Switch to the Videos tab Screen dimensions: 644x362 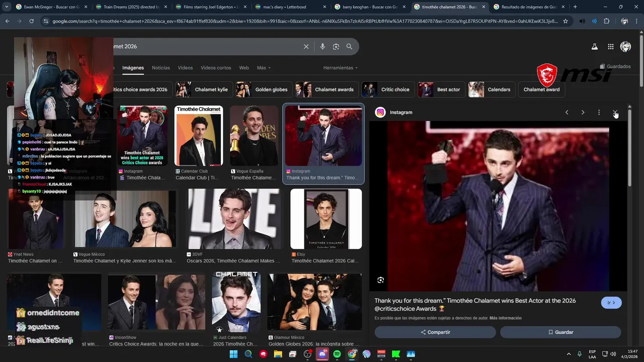185,68
